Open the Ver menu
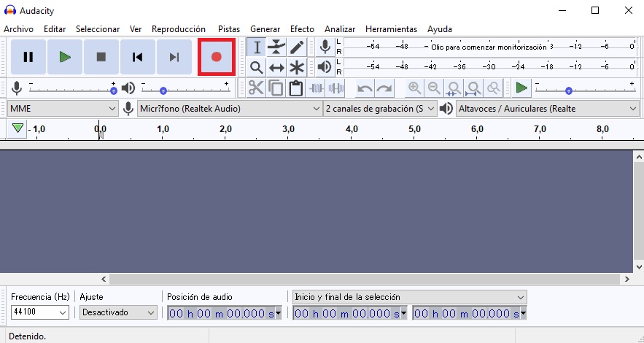Viewport: 644px width, 343px height. click(x=136, y=29)
